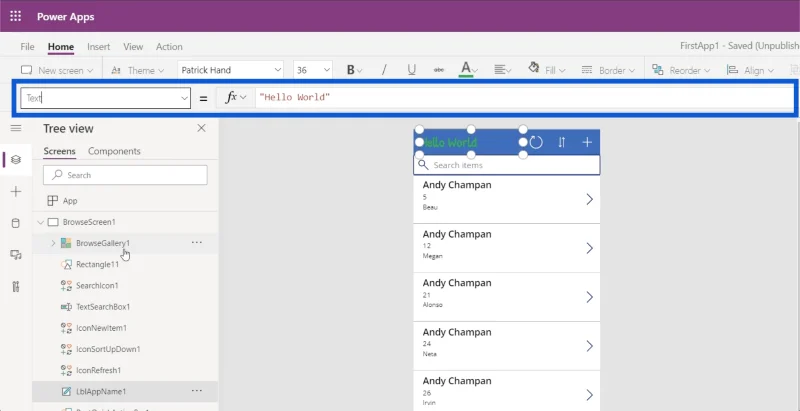Open the Andy Champan row with Beau
Image resolution: width=800 pixels, height=411 pixels.
(507, 199)
